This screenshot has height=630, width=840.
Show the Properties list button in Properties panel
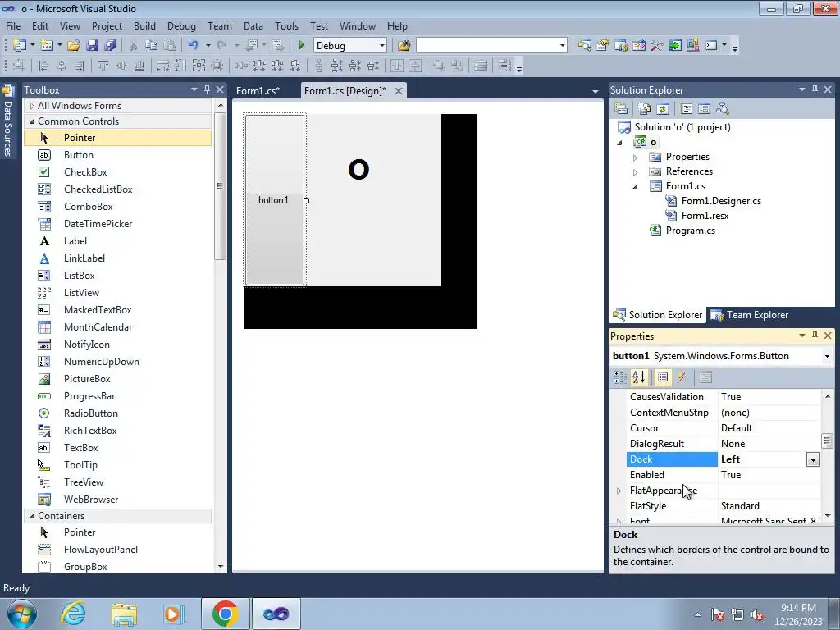pos(663,377)
